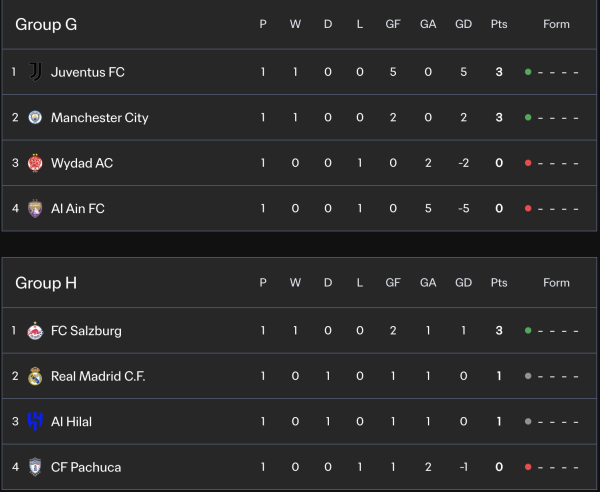Open the Real Madrid C.F. team link
The height and width of the screenshot is (492, 600).
[98, 376]
